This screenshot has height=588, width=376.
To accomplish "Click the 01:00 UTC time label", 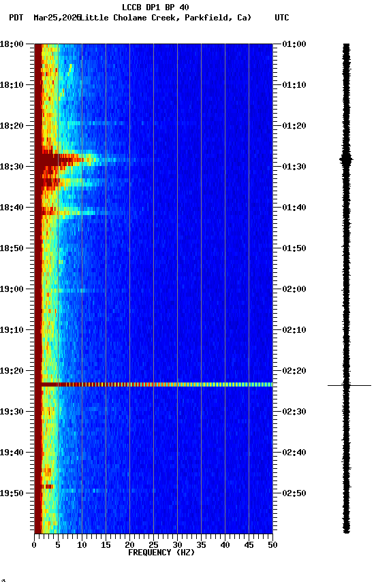I will tap(294, 44).
